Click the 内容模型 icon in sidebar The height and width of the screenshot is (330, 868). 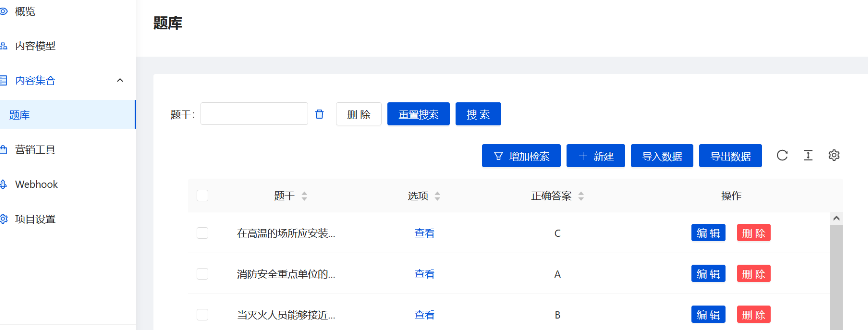(3, 46)
